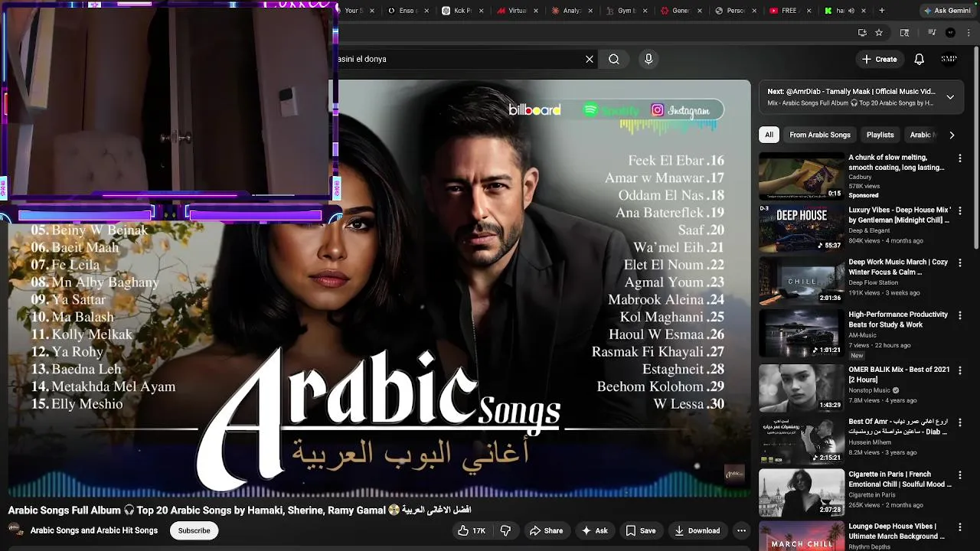
Task: Click the Arabic Songs Full Album video title
Action: click(x=240, y=510)
